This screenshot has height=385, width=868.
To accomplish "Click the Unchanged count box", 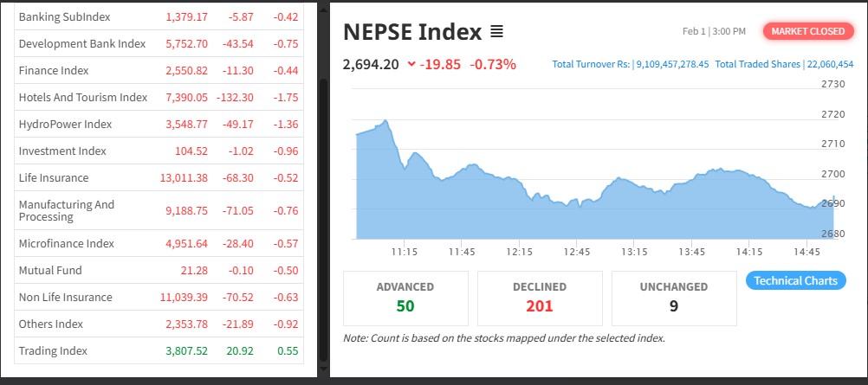I will coord(674,297).
